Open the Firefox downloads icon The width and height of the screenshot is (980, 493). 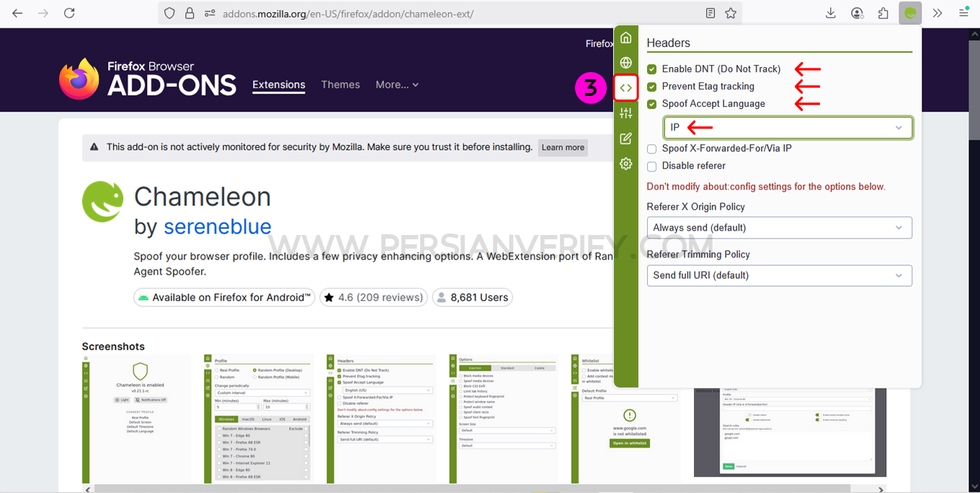tap(830, 13)
